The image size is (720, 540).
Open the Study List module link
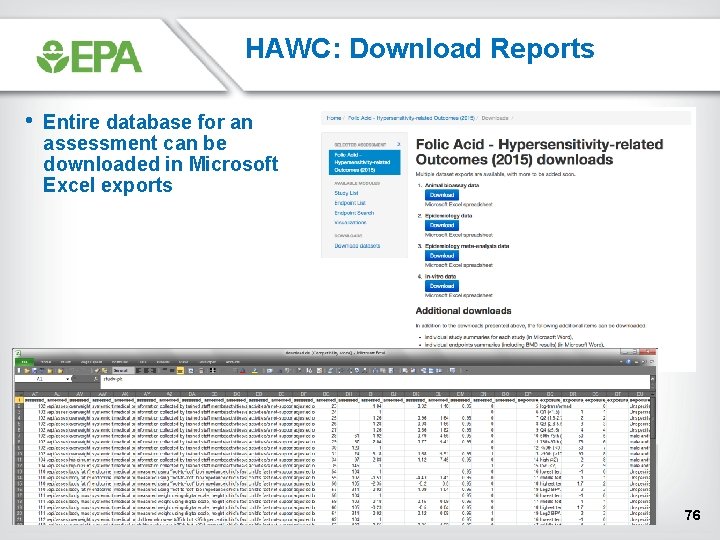pyautogui.click(x=346, y=193)
